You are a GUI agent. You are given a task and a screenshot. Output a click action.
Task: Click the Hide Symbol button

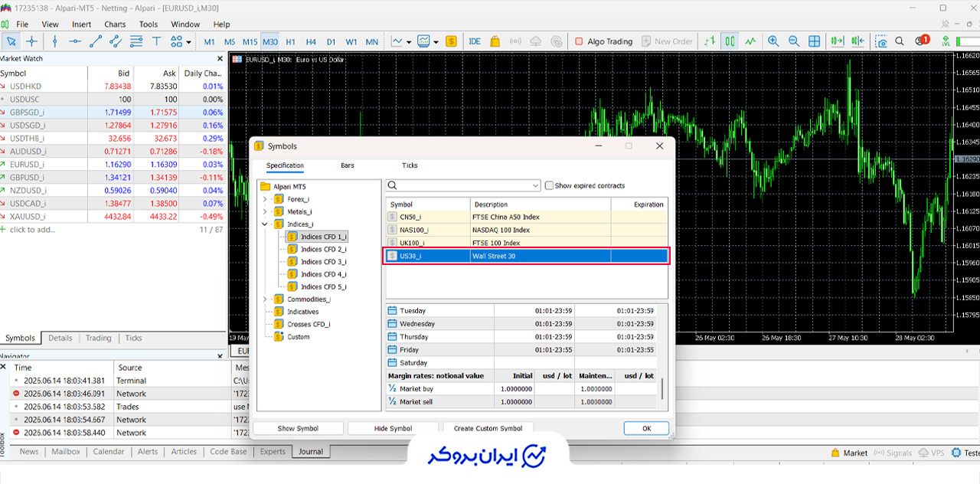(x=393, y=428)
